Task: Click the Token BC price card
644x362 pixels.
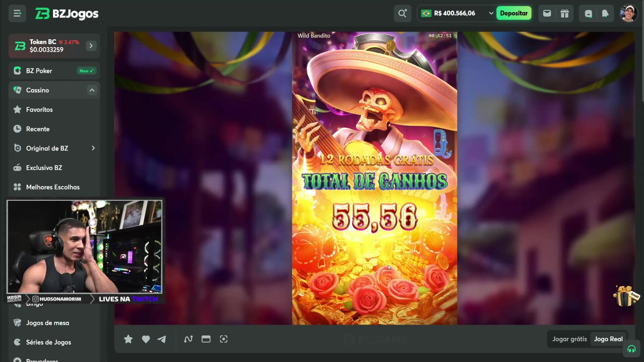Action: (54, 46)
